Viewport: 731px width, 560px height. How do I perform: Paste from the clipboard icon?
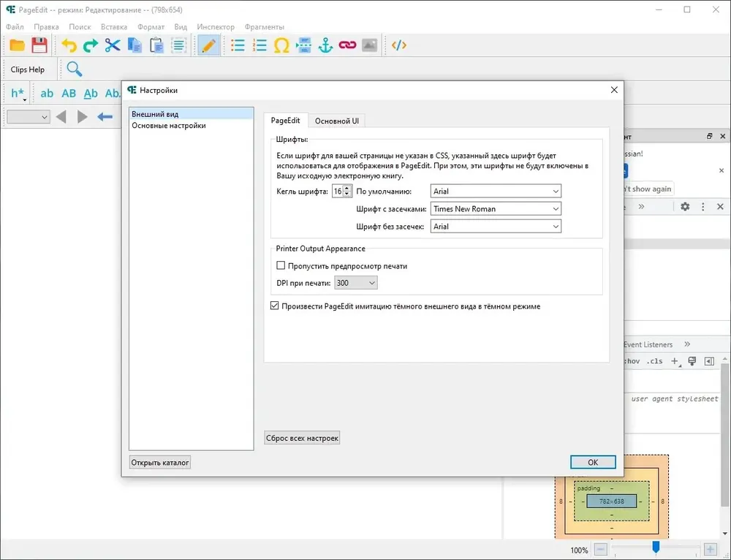pyautogui.click(x=156, y=45)
